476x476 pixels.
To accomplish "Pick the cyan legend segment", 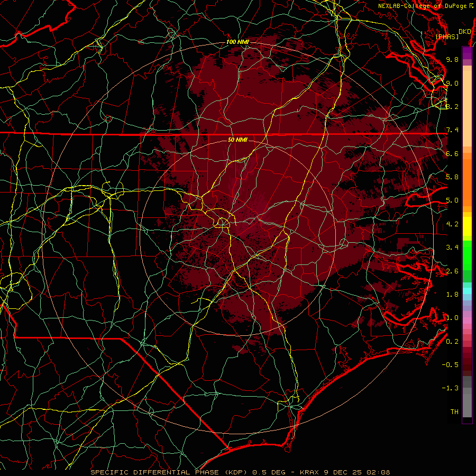I will click(x=467, y=291).
